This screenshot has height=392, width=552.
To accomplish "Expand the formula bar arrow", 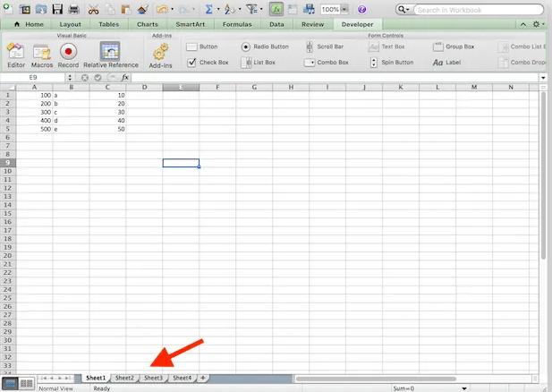I will [x=543, y=78].
